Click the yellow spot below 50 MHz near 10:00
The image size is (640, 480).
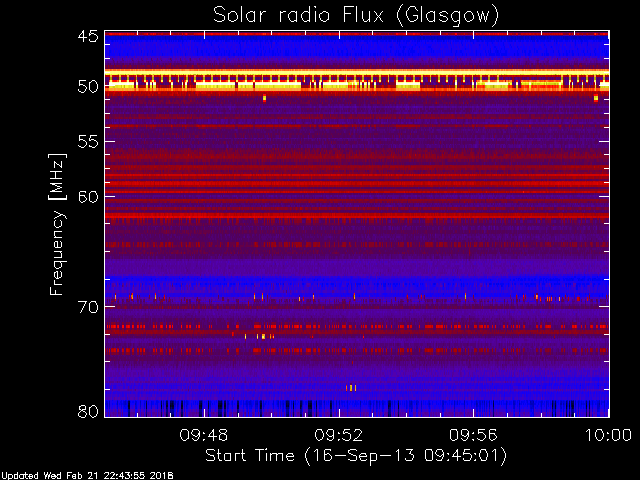click(596, 98)
